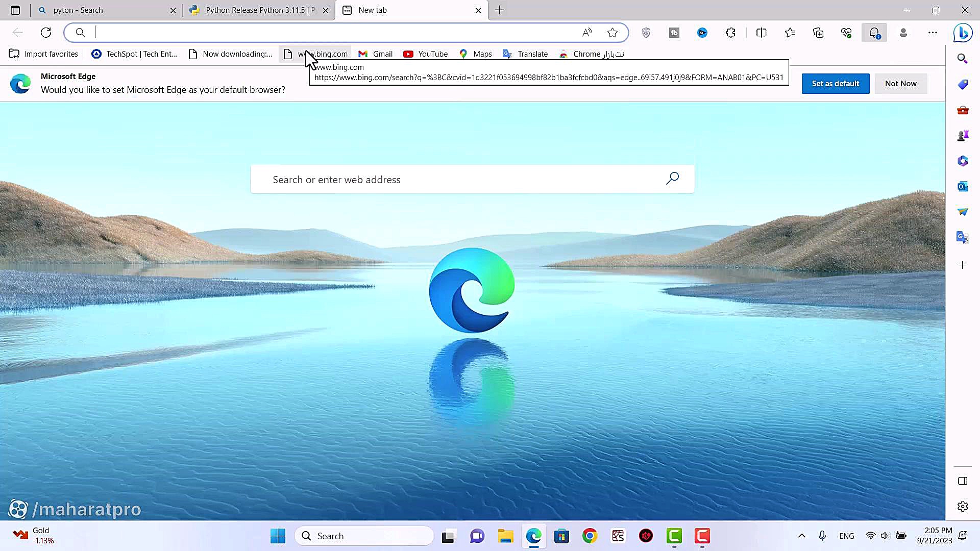Click Set as default button
Viewport: 980px width, 551px height.
tap(836, 84)
